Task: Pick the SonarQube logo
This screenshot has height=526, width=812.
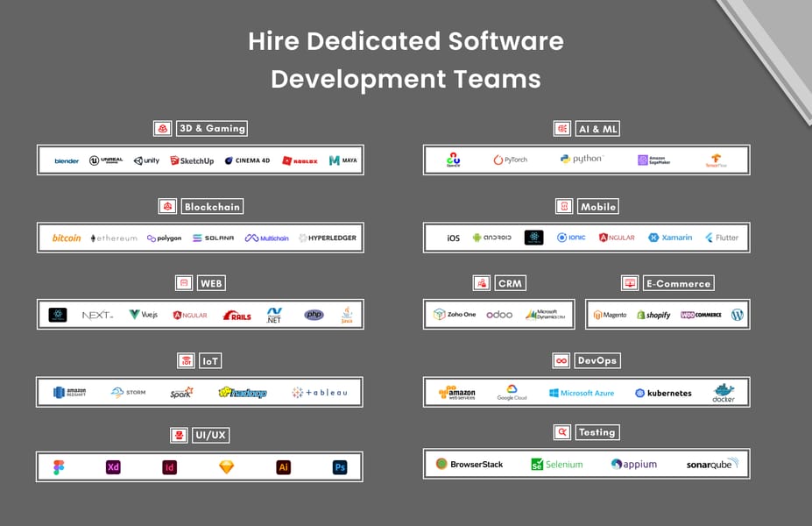Action: coord(712,464)
